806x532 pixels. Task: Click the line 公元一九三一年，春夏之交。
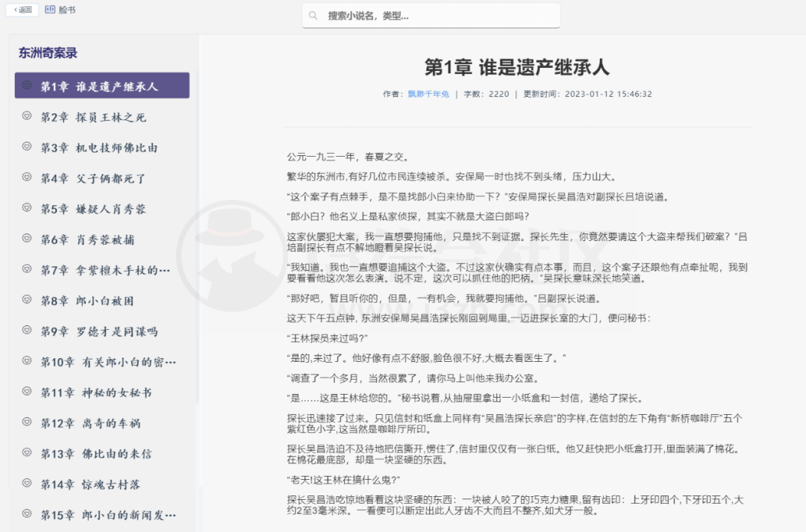pyautogui.click(x=349, y=157)
